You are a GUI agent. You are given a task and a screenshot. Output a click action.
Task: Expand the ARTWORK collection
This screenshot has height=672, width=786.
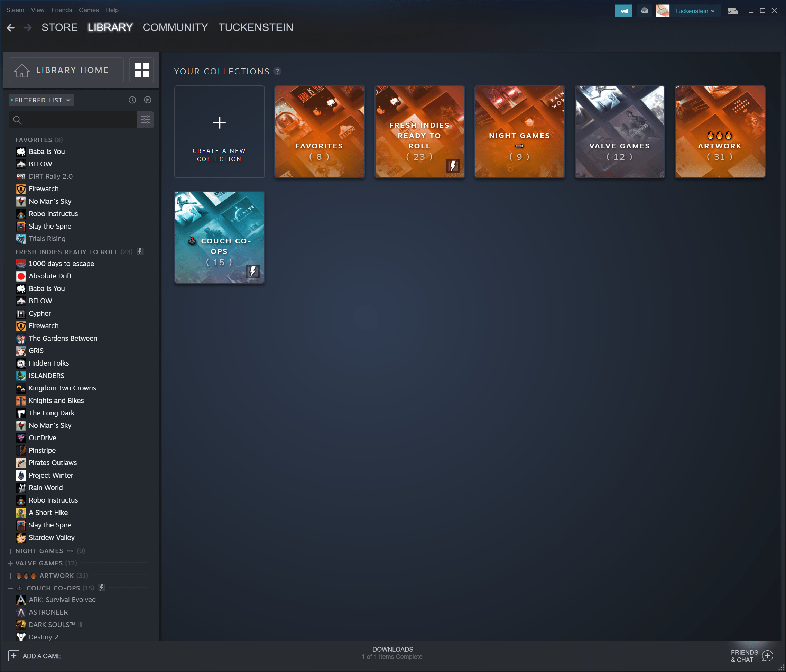click(x=9, y=576)
